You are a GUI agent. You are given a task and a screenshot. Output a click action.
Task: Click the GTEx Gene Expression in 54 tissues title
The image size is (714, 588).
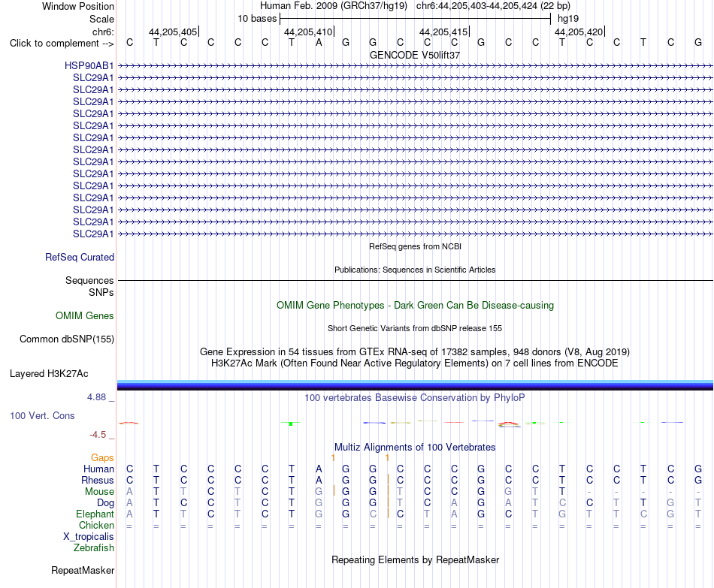(415, 351)
